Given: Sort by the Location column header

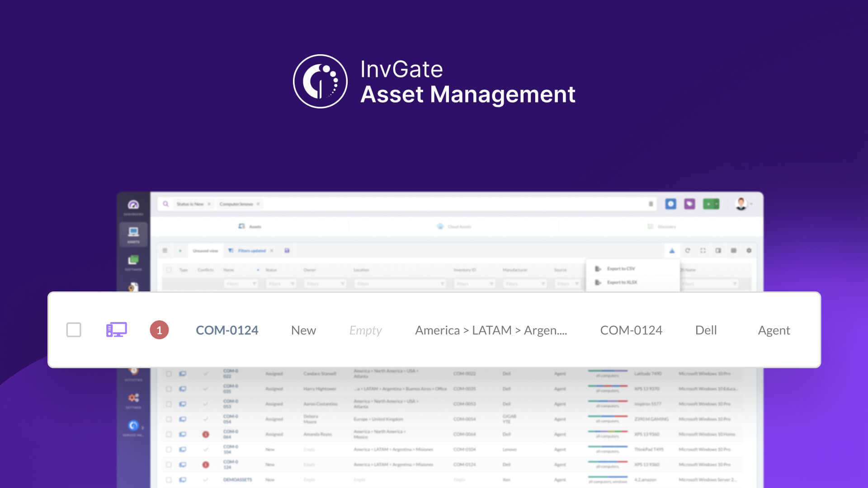Looking at the screenshot, I should pyautogui.click(x=361, y=270).
